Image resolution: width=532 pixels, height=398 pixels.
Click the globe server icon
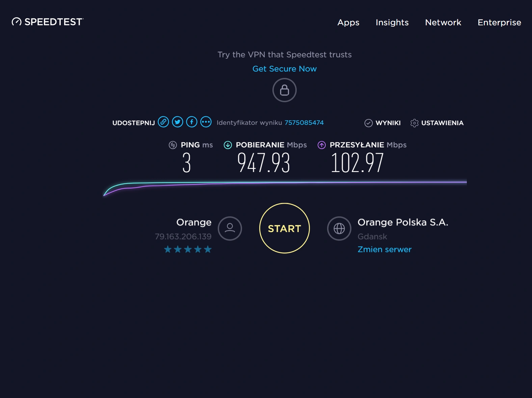(x=339, y=228)
